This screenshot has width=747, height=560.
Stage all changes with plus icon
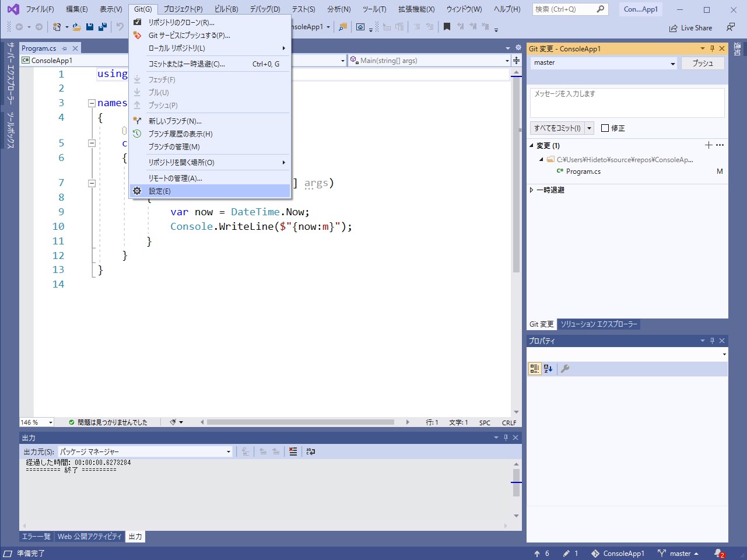pos(709,145)
